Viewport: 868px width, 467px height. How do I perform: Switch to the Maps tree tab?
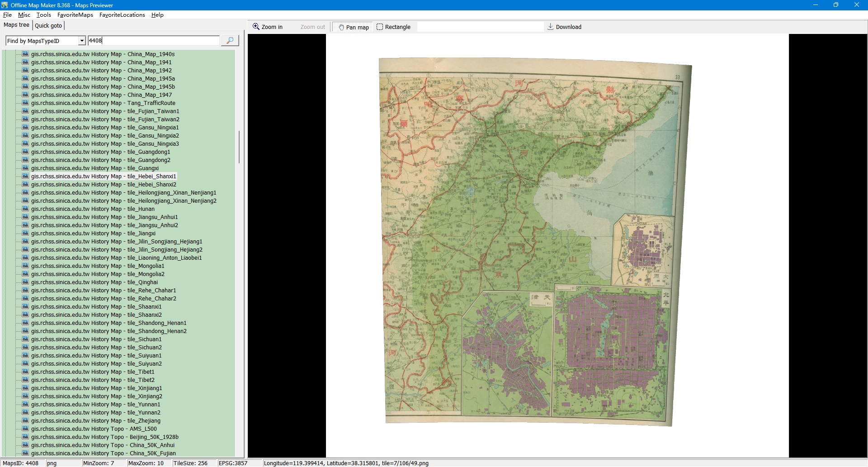(17, 25)
